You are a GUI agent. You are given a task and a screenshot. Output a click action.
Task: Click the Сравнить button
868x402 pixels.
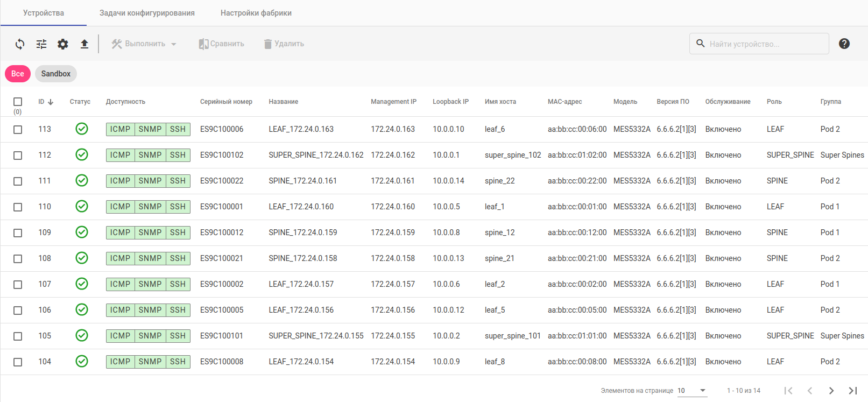[x=222, y=44]
